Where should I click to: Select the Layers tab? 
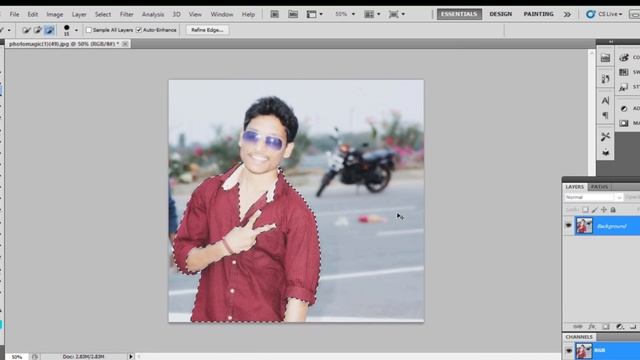(x=575, y=187)
